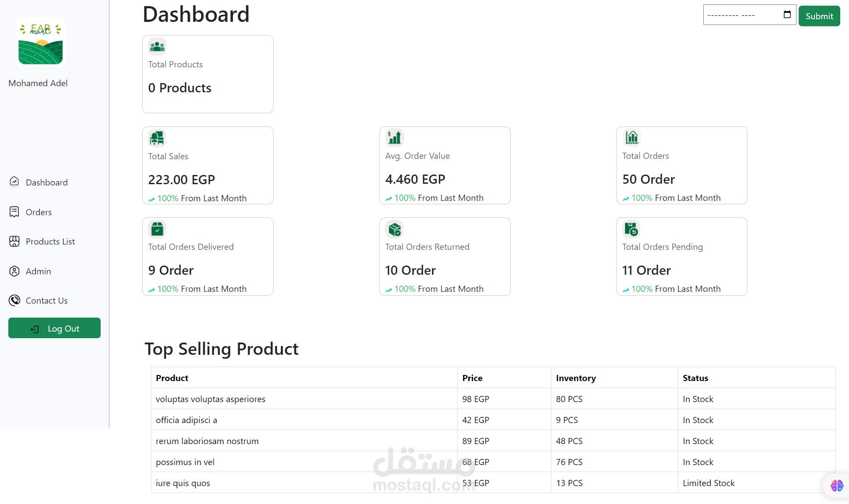Image resolution: width=849 pixels, height=504 pixels.
Task: Click the Total Products people icon
Action: (157, 46)
